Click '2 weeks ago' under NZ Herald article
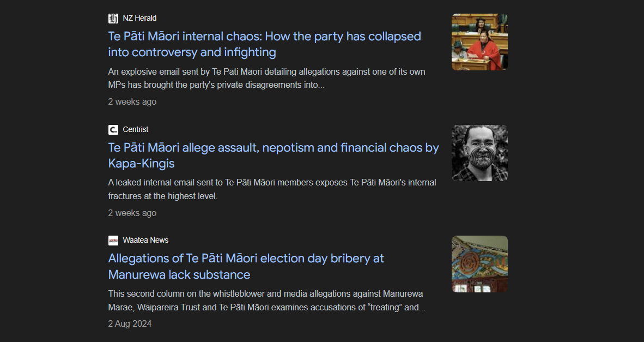This screenshot has width=644, height=342. [x=132, y=102]
